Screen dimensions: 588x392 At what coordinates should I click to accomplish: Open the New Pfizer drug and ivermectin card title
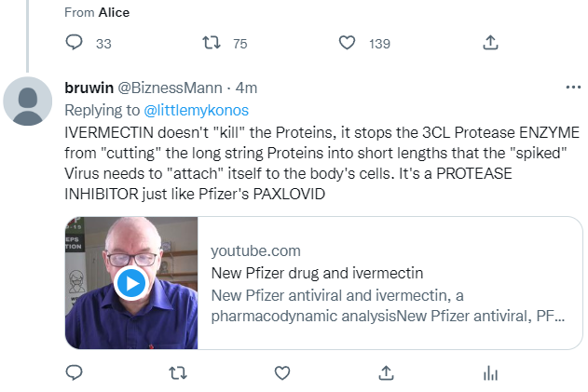coord(317,274)
